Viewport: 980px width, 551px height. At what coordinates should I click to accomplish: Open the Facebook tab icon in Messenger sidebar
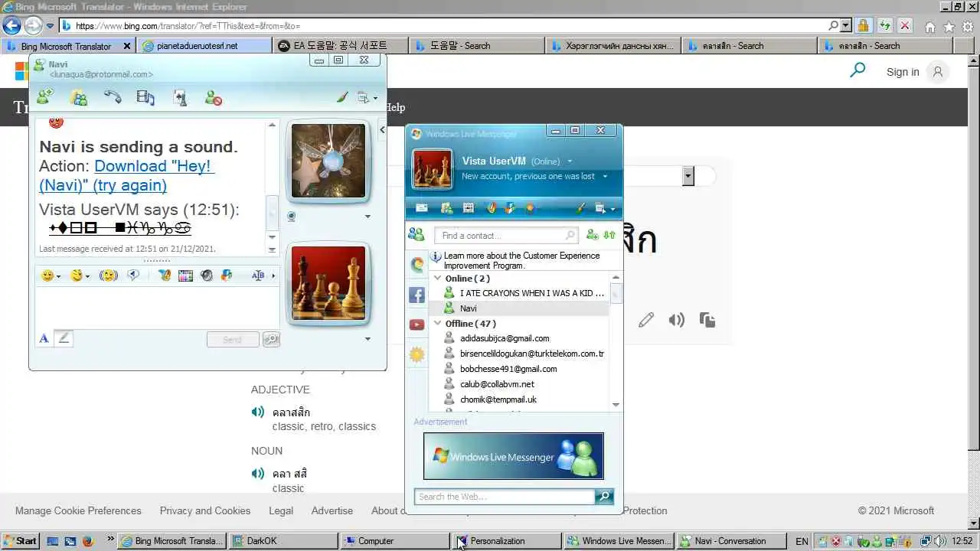(x=416, y=295)
